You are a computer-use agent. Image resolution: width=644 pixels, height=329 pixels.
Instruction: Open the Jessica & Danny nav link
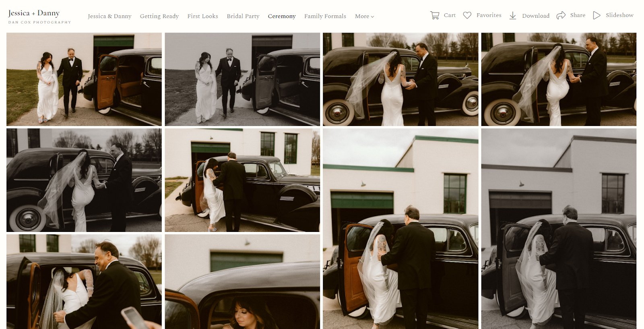(109, 17)
